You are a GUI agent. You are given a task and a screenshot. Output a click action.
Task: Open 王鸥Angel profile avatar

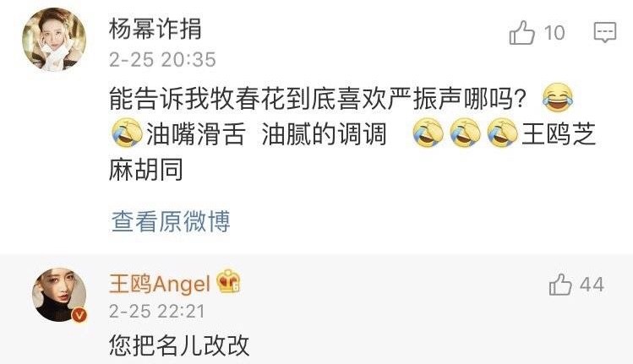click(59, 295)
